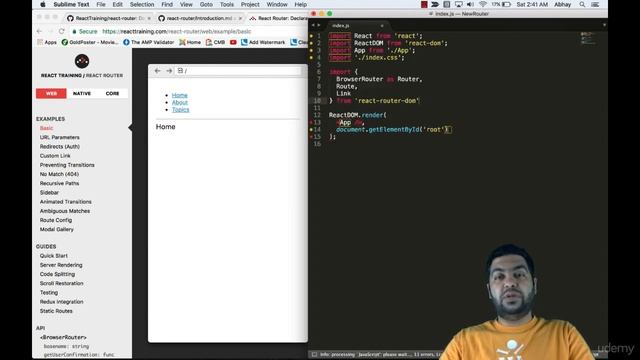The image size is (640, 360).
Task: Select the CORE tab
Action: pos(112,93)
